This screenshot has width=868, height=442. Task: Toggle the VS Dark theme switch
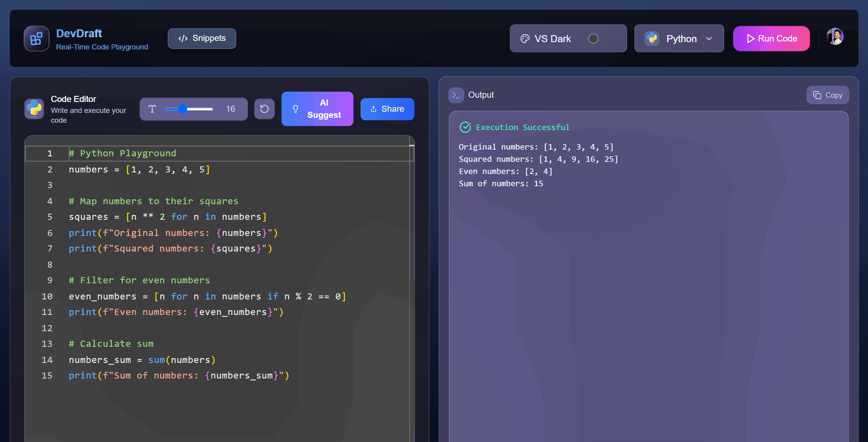tap(593, 39)
